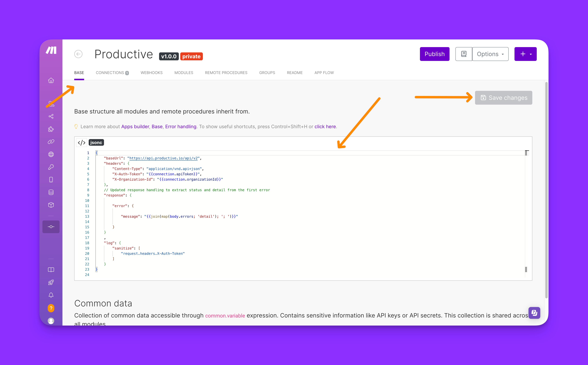This screenshot has width=588, height=365.
Task: Toggle the code view angle-brackets button
Action: point(81,143)
